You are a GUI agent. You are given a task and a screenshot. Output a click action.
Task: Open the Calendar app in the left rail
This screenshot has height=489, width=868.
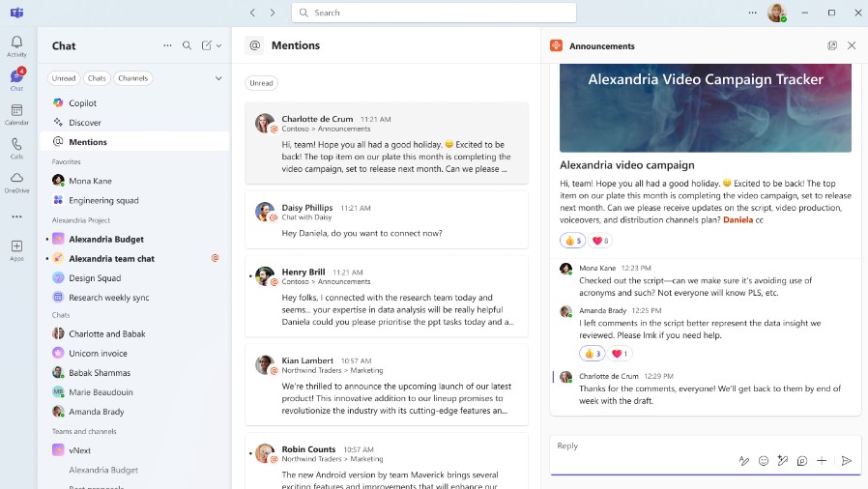click(16, 113)
